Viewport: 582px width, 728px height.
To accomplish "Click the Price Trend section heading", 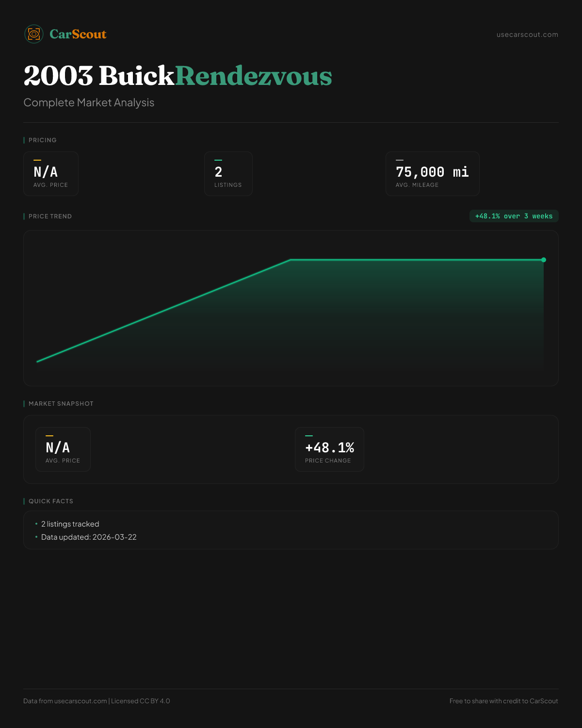I will [x=50, y=216].
